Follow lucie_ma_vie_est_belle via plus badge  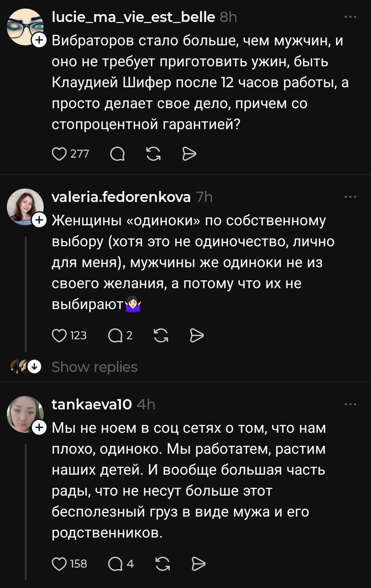click(x=39, y=40)
